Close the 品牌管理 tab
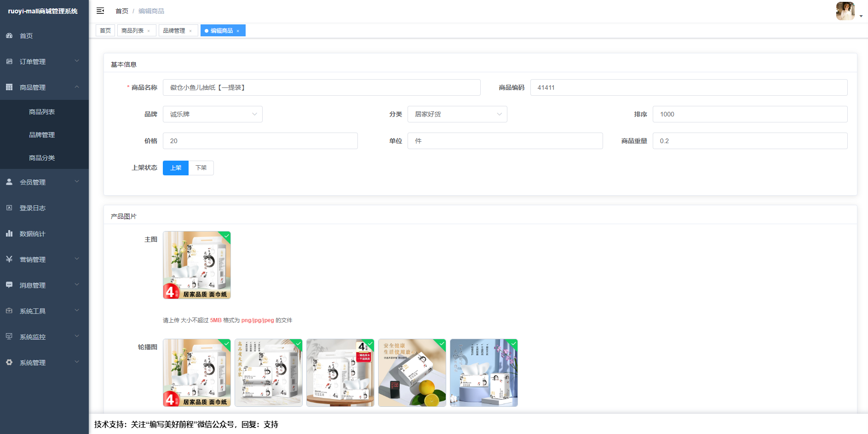 pos(190,31)
